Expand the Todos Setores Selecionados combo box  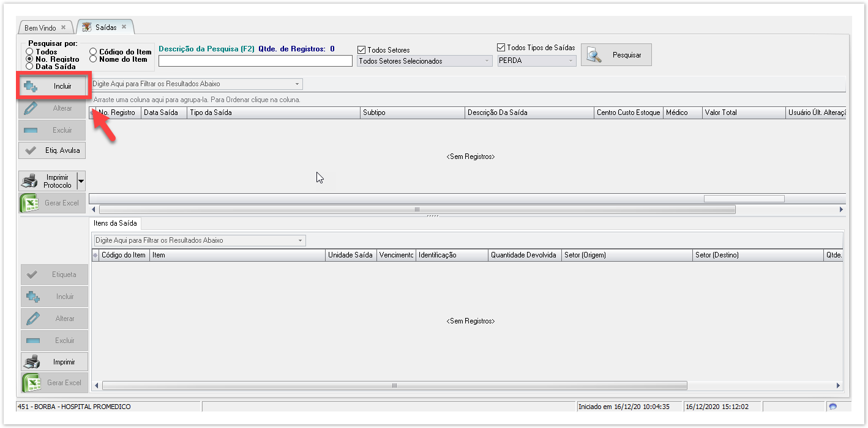[487, 61]
